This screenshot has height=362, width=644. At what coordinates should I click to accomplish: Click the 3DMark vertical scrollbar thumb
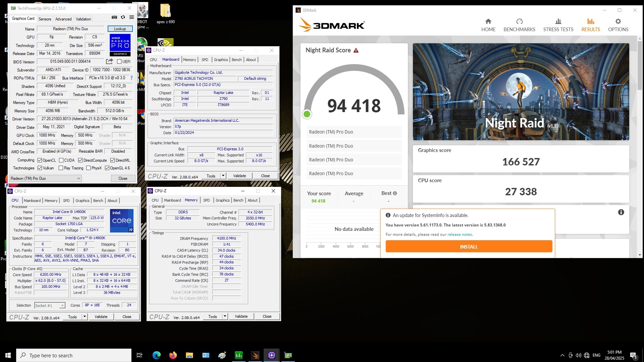tap(640, 65)
